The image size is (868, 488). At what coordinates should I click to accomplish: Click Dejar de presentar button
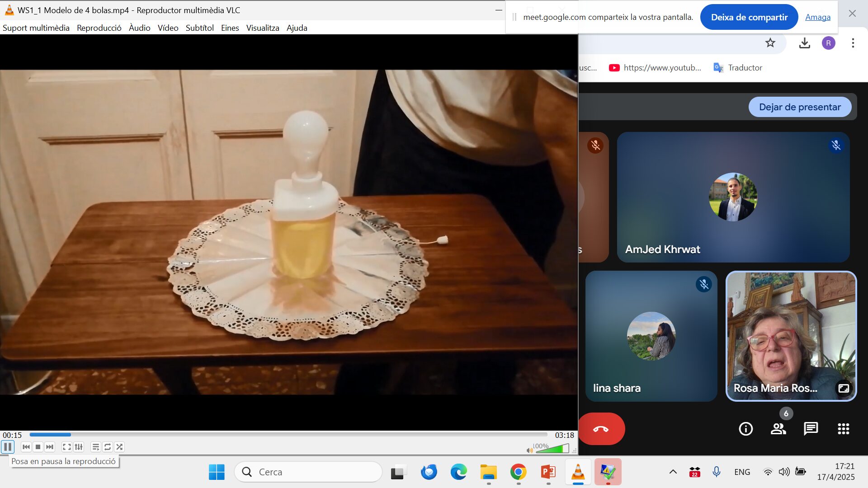point(800,107)
